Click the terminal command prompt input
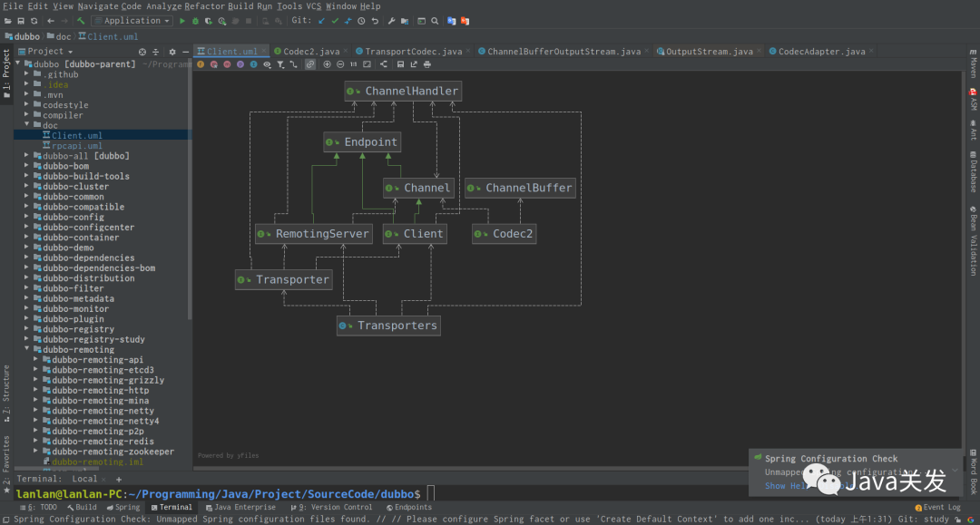980x525 pixels. (x=431, y=494)
